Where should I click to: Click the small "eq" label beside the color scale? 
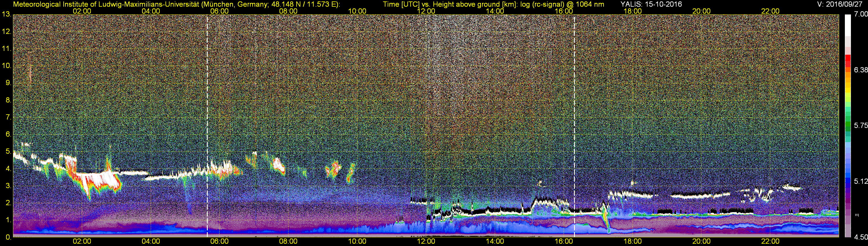[x=857, y=215]
